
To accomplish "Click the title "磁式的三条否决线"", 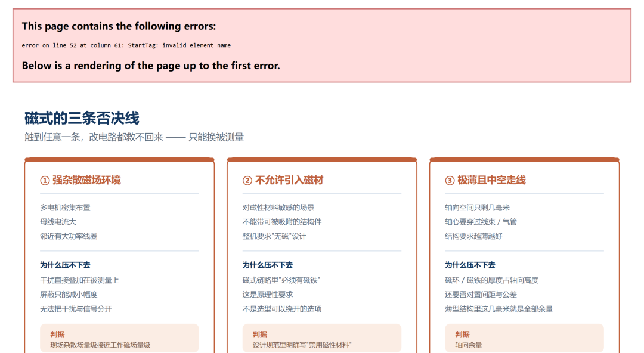I will pyautogui.click(x=82, y=118).
